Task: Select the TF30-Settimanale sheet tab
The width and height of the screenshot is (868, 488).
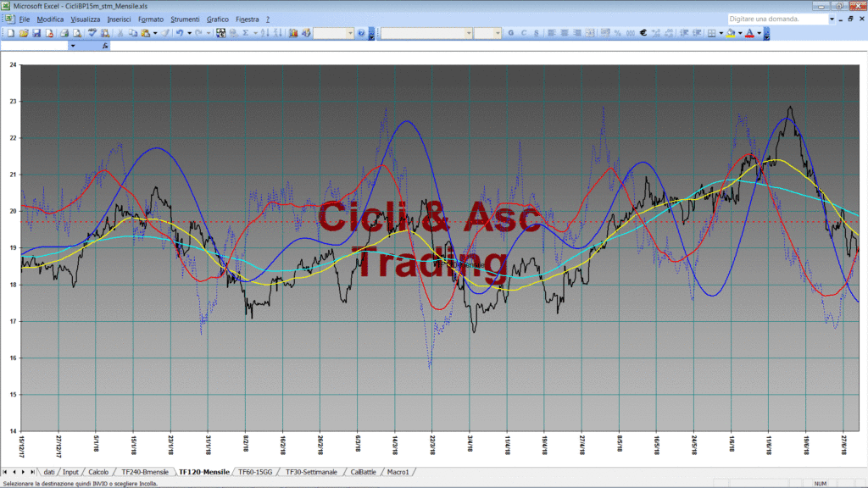Action: coord(311,472)
